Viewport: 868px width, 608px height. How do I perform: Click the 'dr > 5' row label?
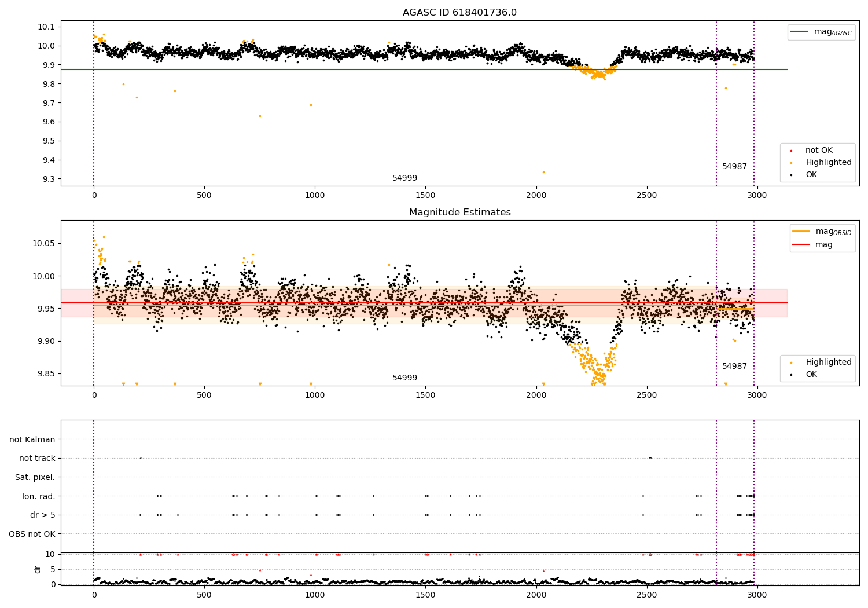tap(43, 515)
